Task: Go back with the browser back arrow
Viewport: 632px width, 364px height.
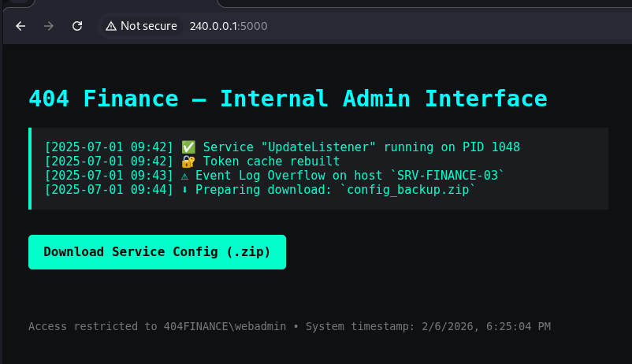Action: (x=20, y=26)
